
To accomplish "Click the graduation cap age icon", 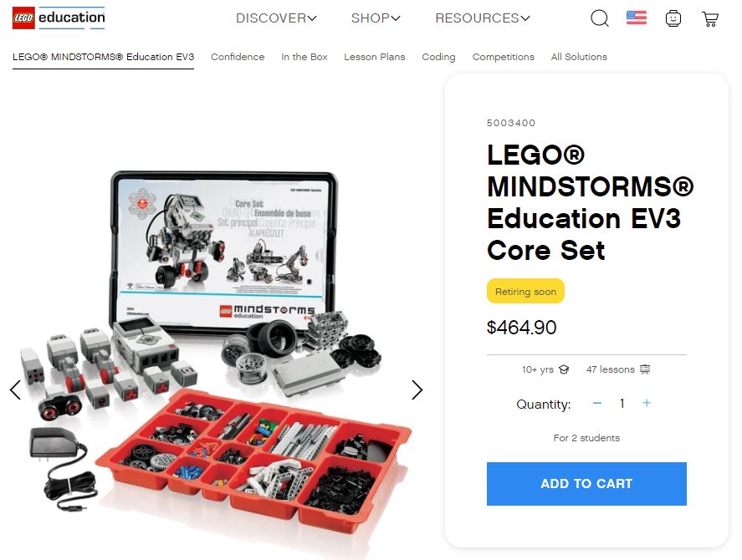I will pyautogui.click(x=564, y=369).
